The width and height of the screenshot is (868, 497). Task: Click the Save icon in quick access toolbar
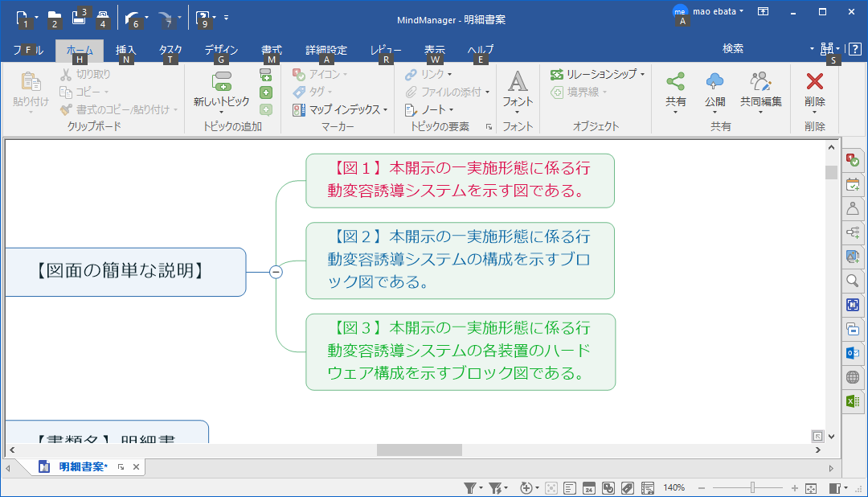(x=79, y=16)
